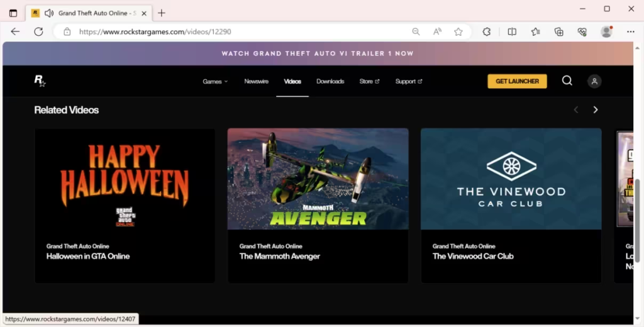
Task: Click Grand Theft Auto Online label above Halloween
Action: (77, 246)
